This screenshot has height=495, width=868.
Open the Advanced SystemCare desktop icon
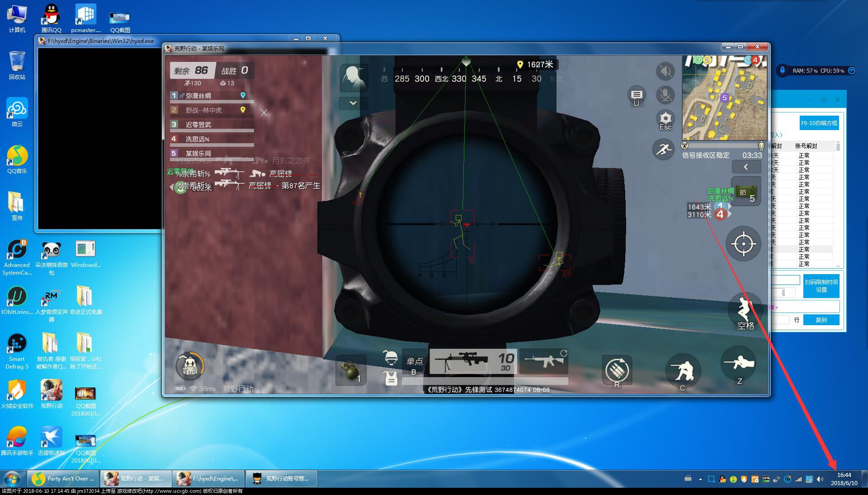point(17,257)
